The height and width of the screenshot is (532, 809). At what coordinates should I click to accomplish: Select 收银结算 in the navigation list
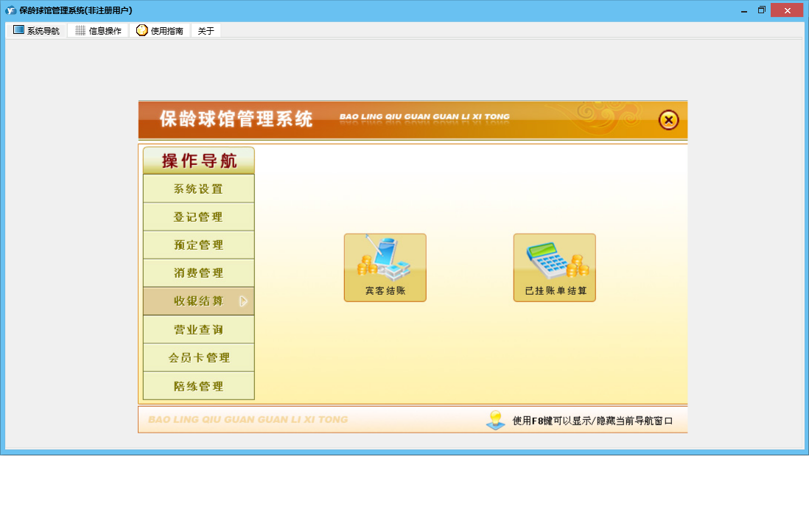point(199,301)
